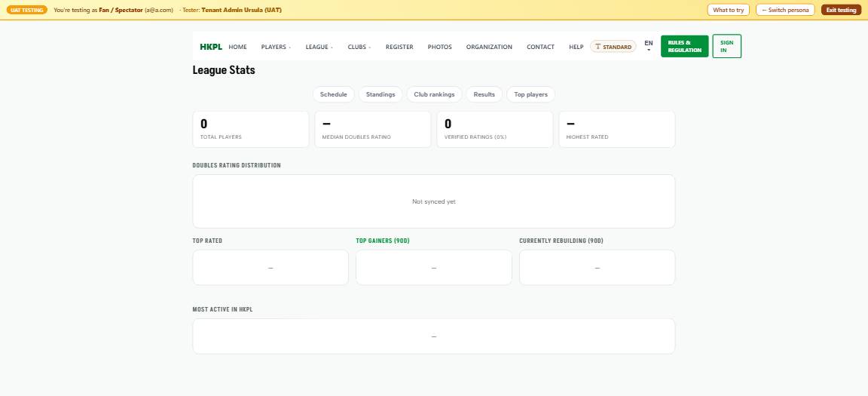Click the TOP GAINERS (90D) heading
868x396 pixels.
tap(383, 241)
